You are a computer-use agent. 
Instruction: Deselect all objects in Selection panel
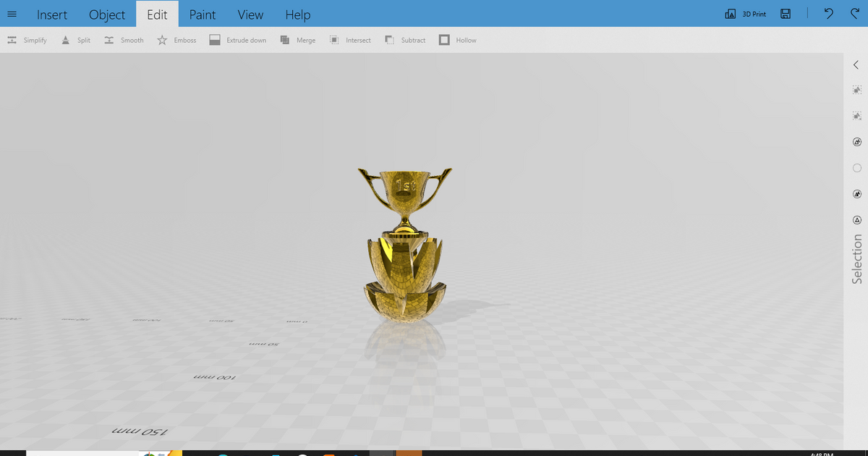[x=856, y=116]
